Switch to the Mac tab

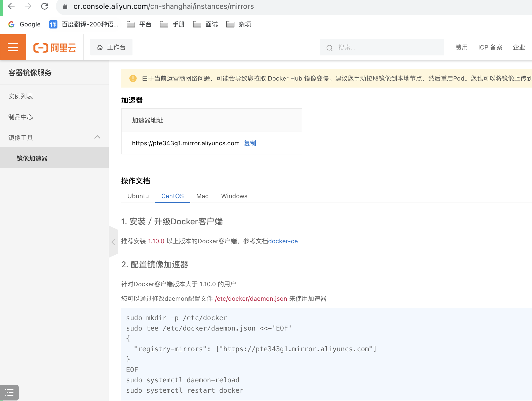(202, 196)
